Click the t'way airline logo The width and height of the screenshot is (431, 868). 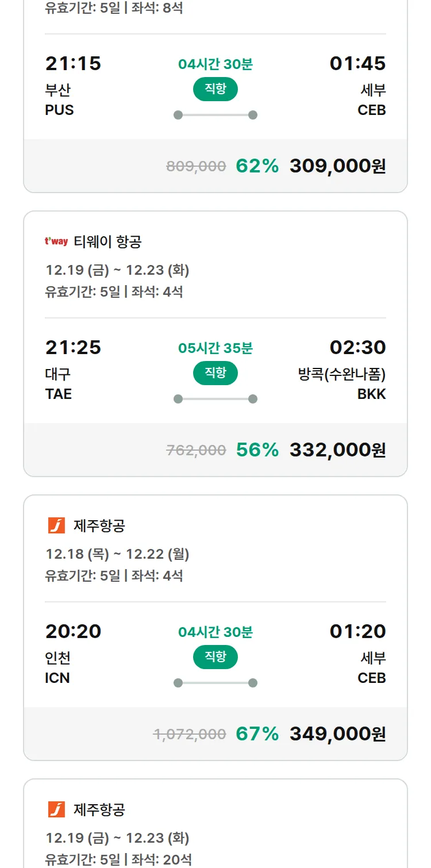coord(56,241)
